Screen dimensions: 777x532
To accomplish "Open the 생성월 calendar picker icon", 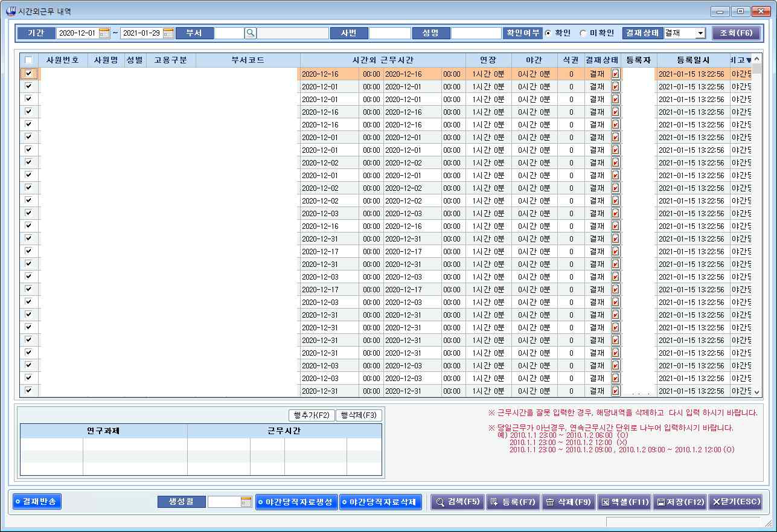I will click(x=246, y=502).
